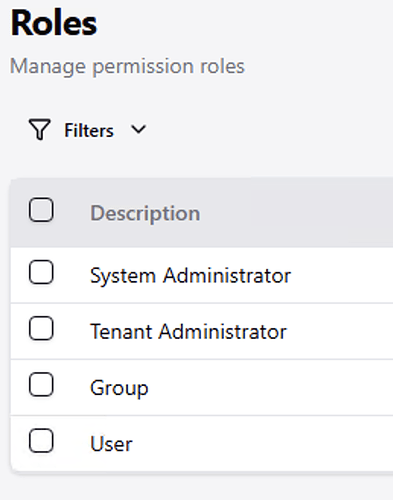Screen dimensions: 393x500
Task: Check the System Administrator row checkbox
Action: pyautogui.click(x=41, y=272)
